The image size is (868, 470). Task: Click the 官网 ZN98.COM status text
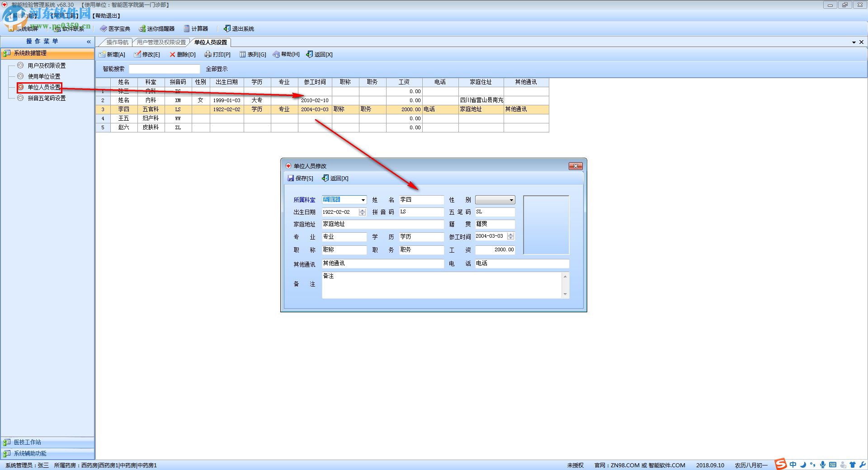[x=640, y=465]
